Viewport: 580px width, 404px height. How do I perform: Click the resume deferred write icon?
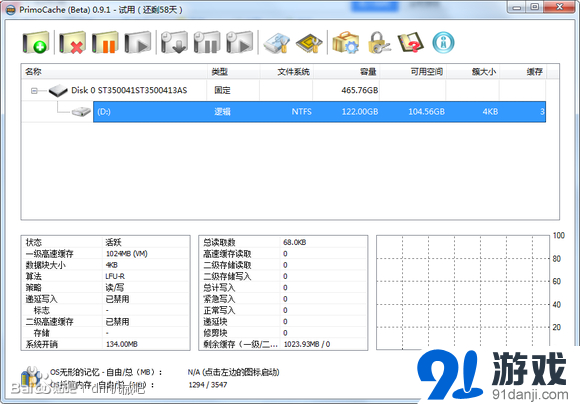[240, 43]
